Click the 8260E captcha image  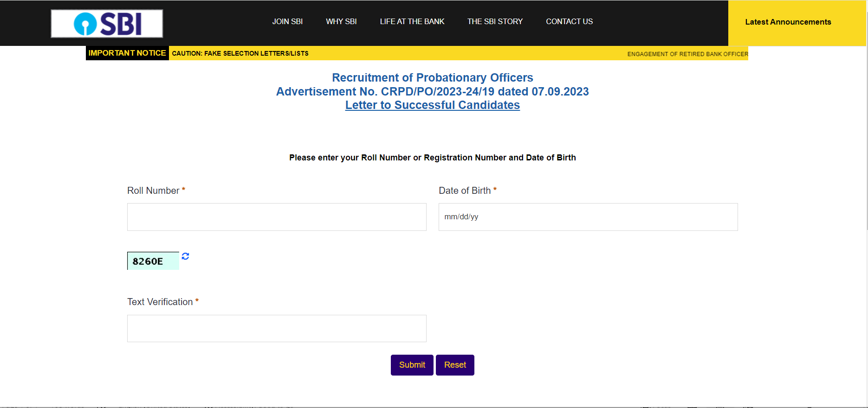(x=153, y=261)
